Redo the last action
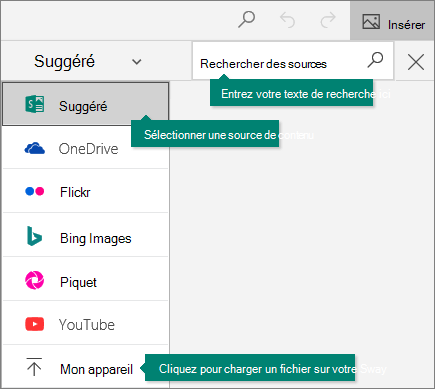This screenshot has width=435, height=389. 328,20
